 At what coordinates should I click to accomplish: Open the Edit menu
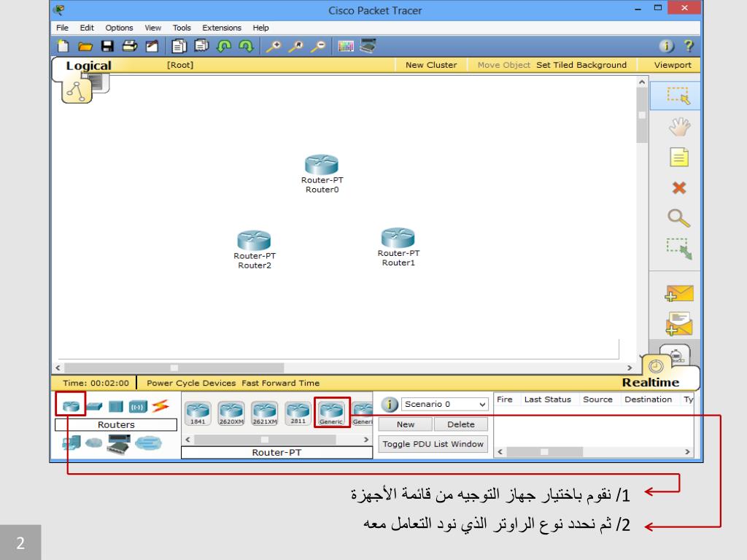(x=87, y=28)
